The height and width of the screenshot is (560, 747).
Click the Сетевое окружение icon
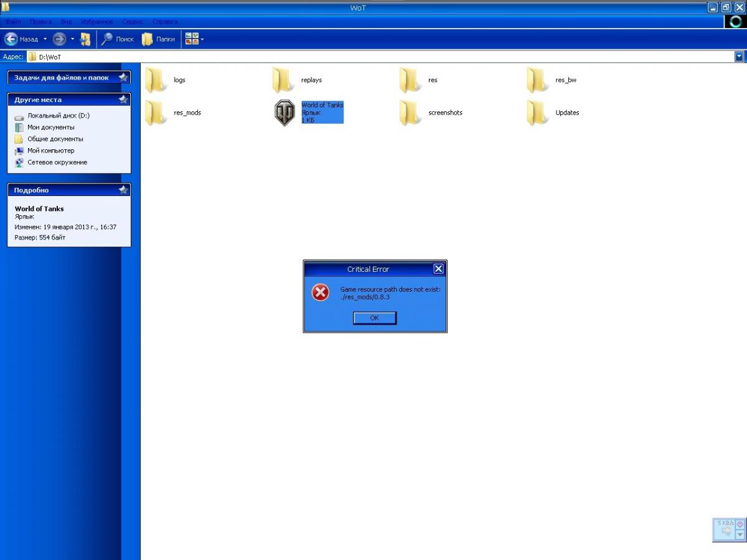pos(19,162)
